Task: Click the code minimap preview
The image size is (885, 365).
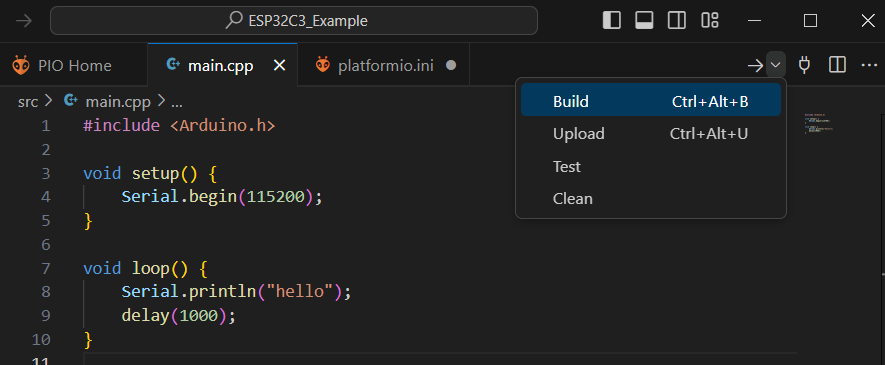Action: pyautogui.click(x=818, y=124)
